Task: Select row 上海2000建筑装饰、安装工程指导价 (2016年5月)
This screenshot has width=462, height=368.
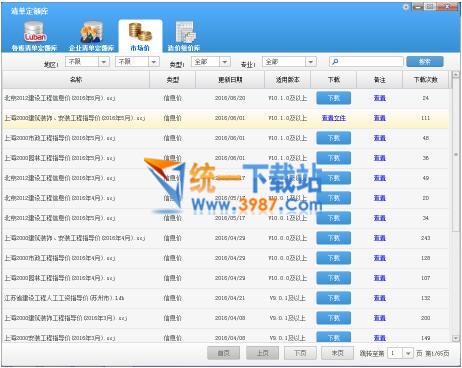Action: point(226,118)
